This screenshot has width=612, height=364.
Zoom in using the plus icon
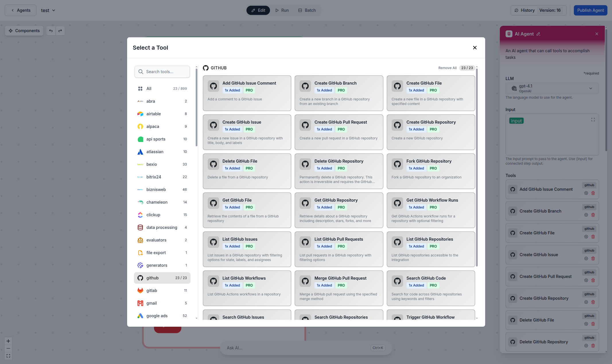8,341
